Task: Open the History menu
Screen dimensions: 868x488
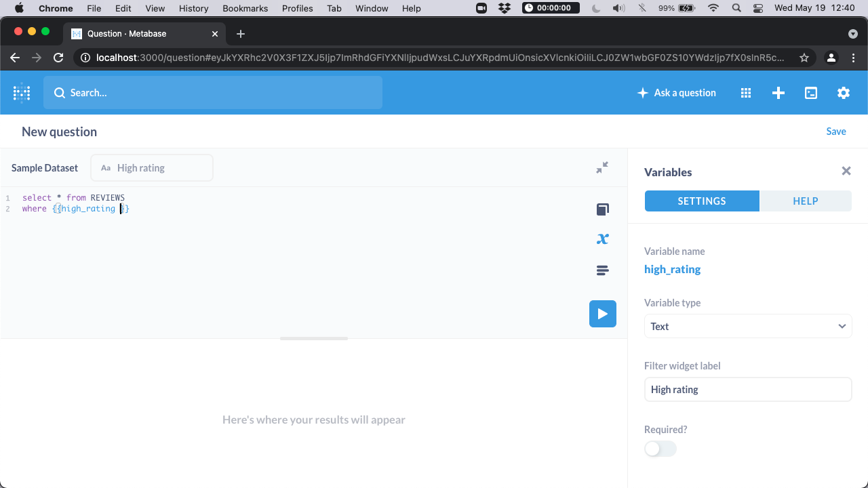Action: (x=194, y=8)
